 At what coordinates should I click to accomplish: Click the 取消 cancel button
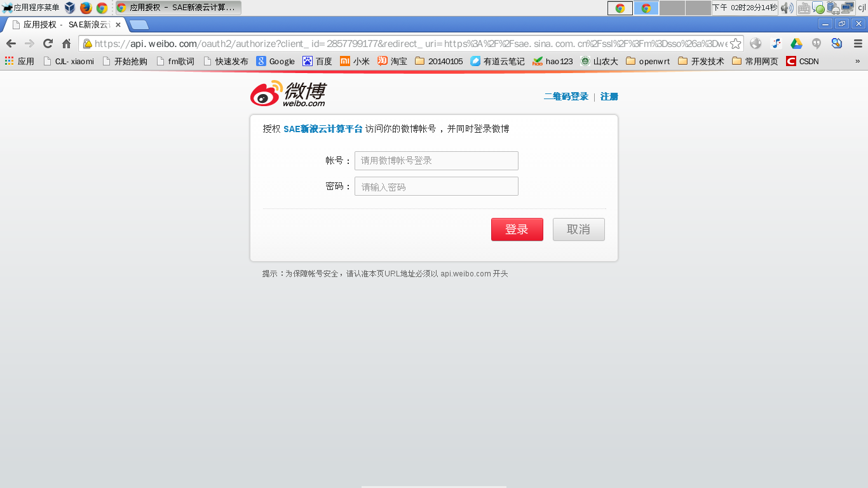[x=579, y=229]
